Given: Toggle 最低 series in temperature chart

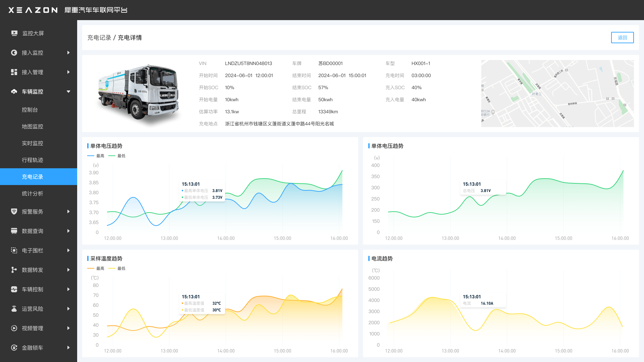Looking at the screenshot, I should 117,268.
